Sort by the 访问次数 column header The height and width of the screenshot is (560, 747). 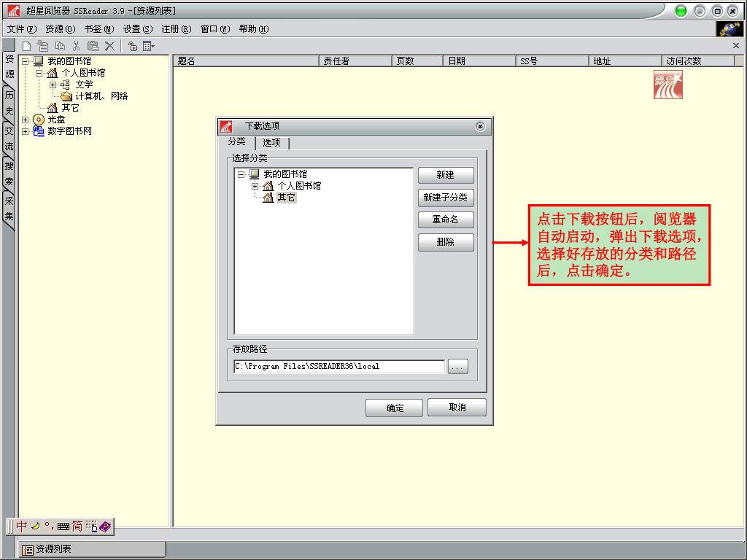[x=698, y=61]
